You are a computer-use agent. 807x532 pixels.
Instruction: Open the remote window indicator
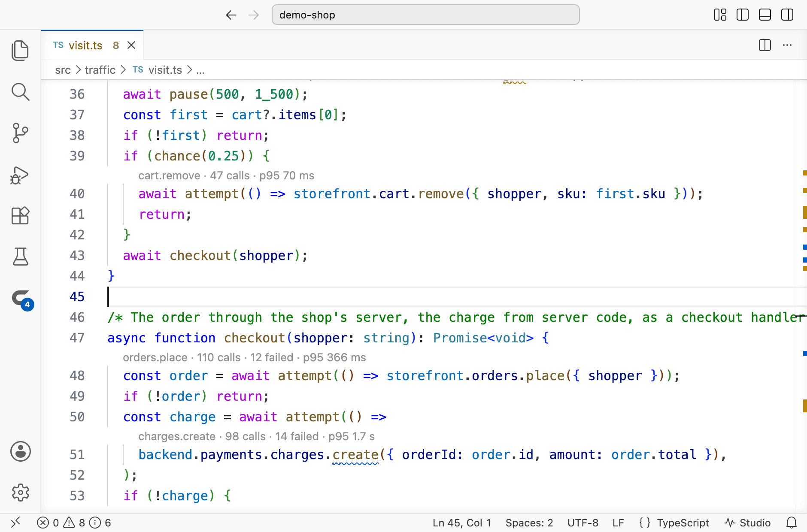click(16, 523)
